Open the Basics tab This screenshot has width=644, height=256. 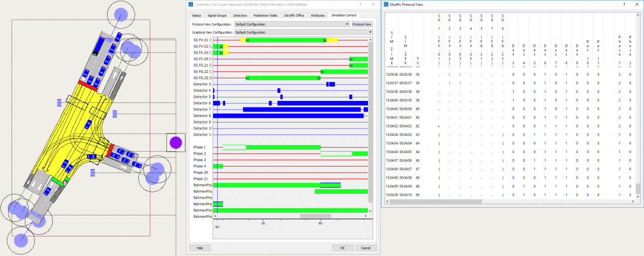click(x=197, y=16)
